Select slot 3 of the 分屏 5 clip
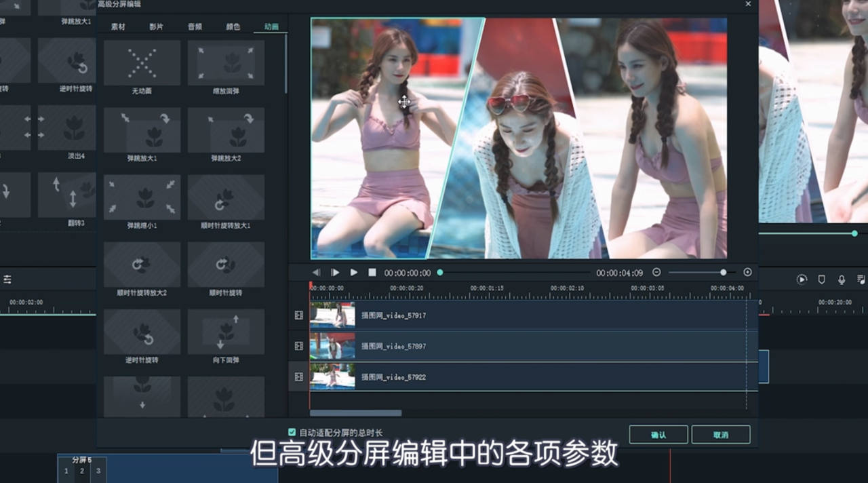This screenshot has height=483, width=868. [98, 470]
